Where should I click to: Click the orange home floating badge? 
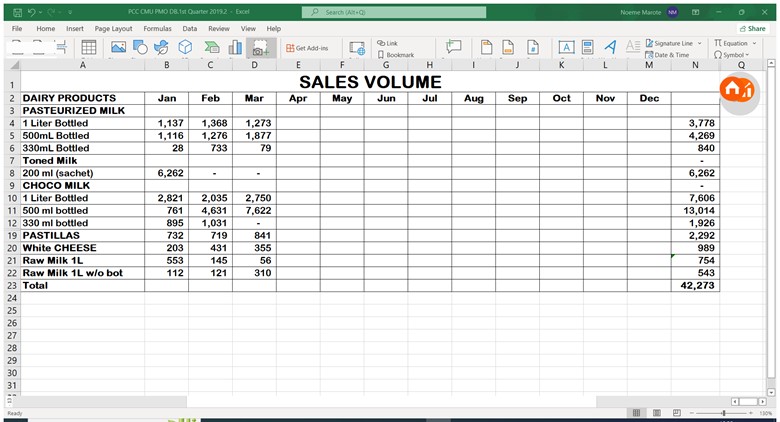(739, 90)
